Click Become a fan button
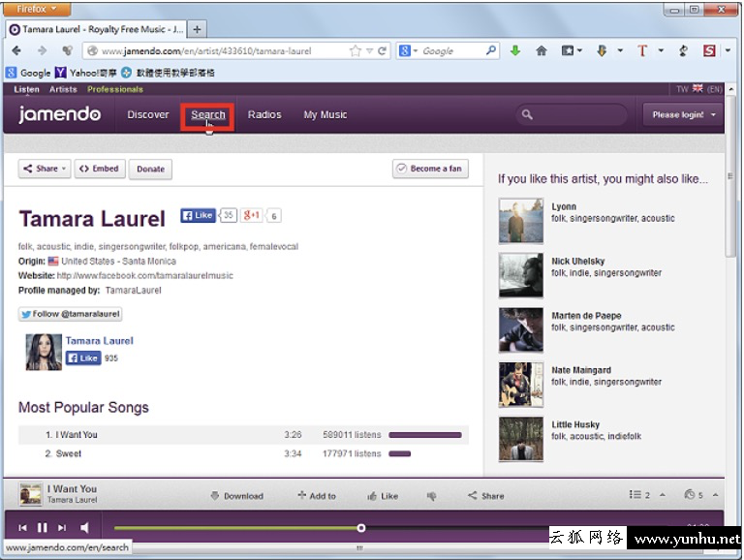Screen dimensions: 744x560 pyautogui.click(x=430, y=169)
